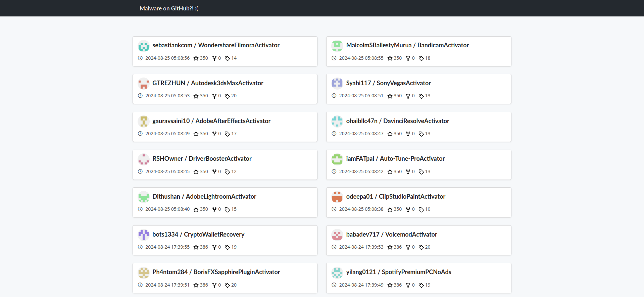Click fork icon in CryptoWalletRecovery card
Screen dimensions: 644x297
(214, 247)
